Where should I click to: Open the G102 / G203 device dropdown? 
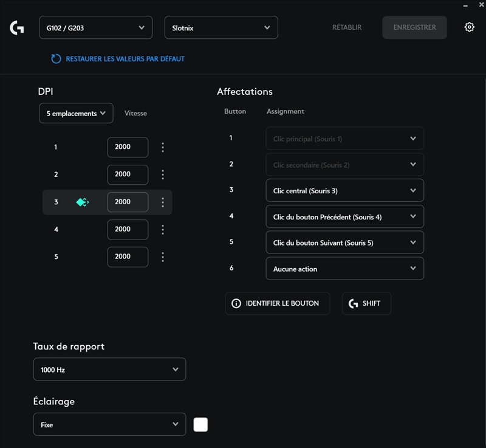tap(96, 27)
